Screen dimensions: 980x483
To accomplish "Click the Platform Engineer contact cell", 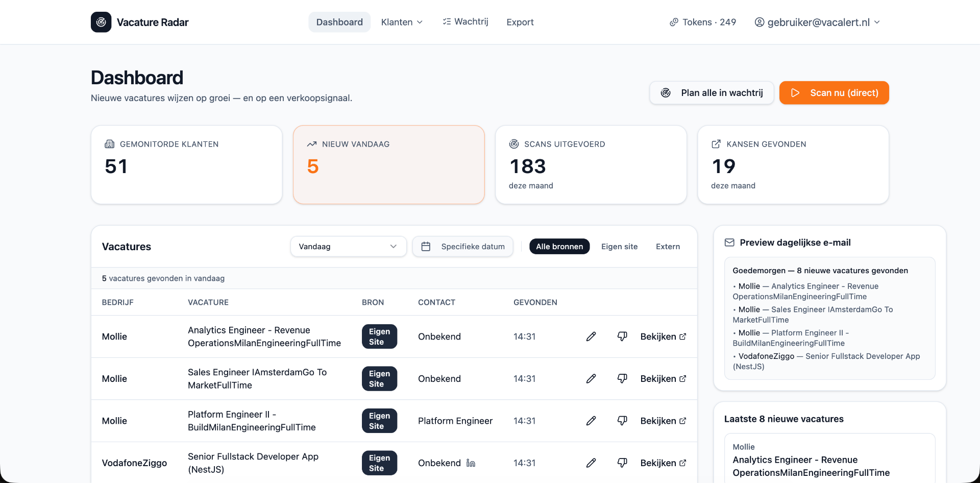I will [x=455, y=421].
